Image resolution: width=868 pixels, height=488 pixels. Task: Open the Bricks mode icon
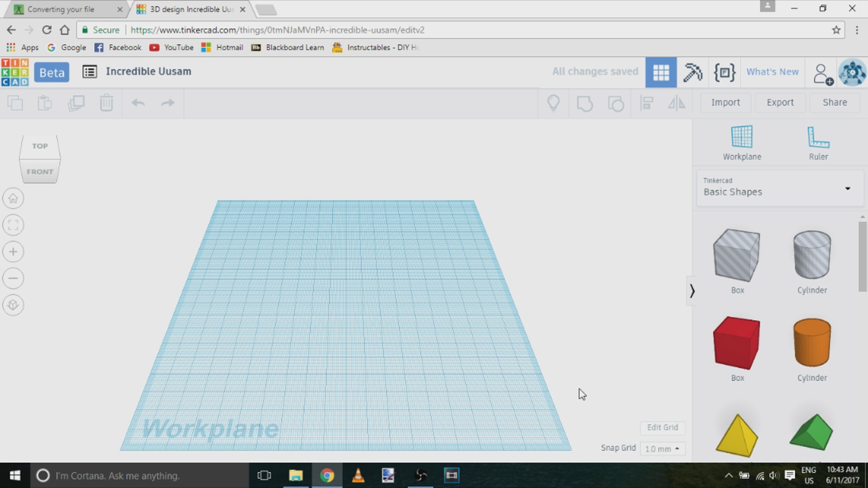[x=725, y=72]
